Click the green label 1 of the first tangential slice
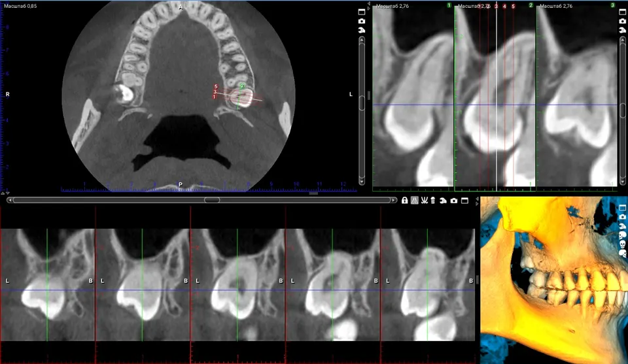Screen dimensions: 628x364 click(x=449, y=6)
